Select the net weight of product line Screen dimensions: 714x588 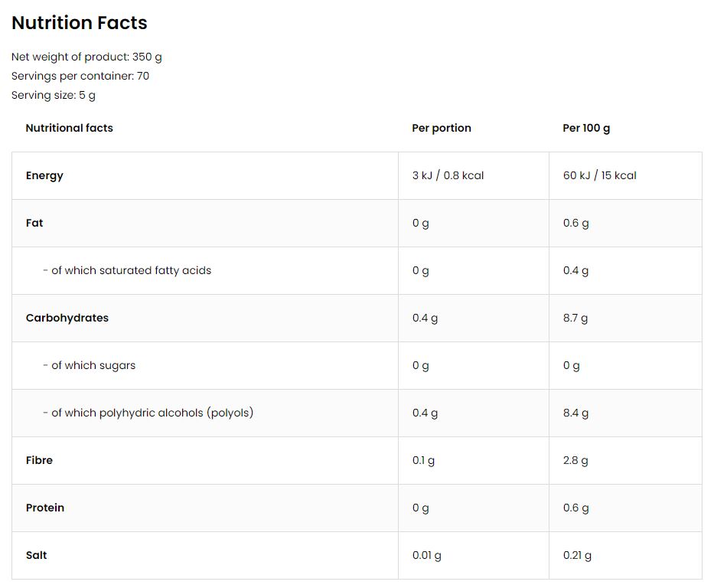[x=86, y=57]
